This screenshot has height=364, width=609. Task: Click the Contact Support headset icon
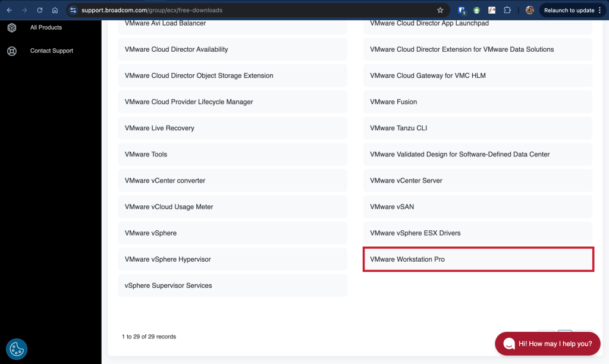tap(11, 51)
